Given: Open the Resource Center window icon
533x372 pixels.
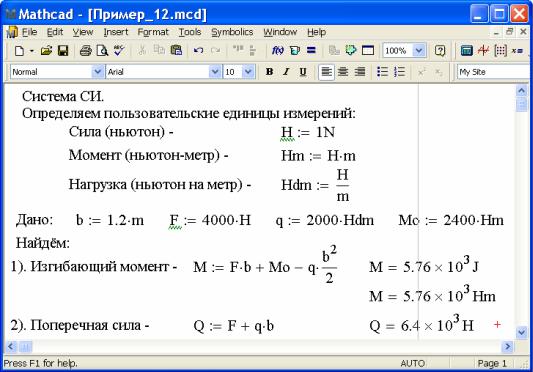Looking at the screenshot, I should (x=368, y=51).
